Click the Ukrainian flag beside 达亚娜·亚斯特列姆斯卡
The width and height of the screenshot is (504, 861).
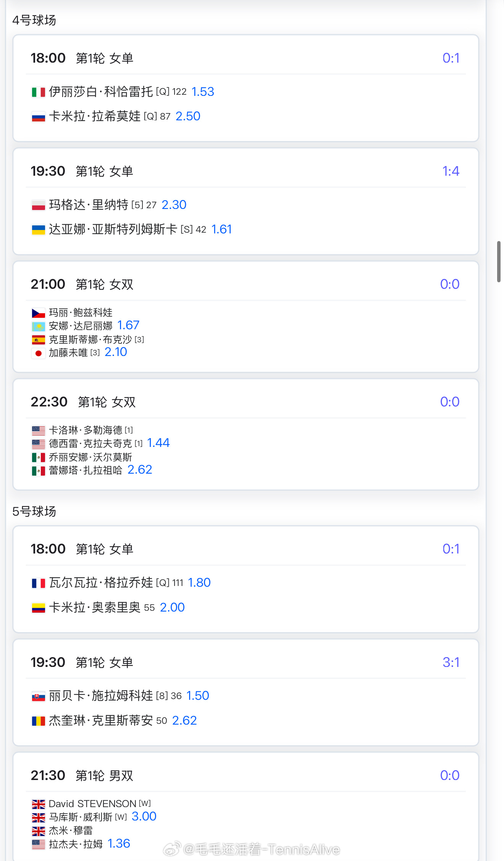coord(38,230)
